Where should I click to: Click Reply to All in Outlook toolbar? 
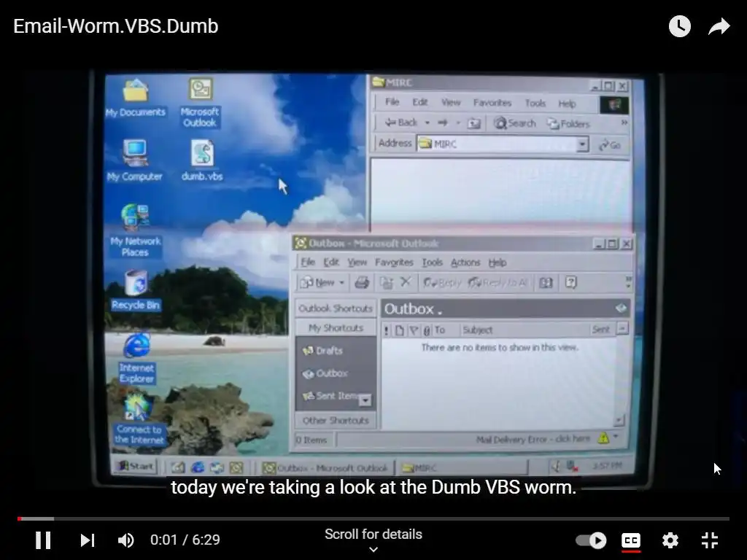(498, 283)
